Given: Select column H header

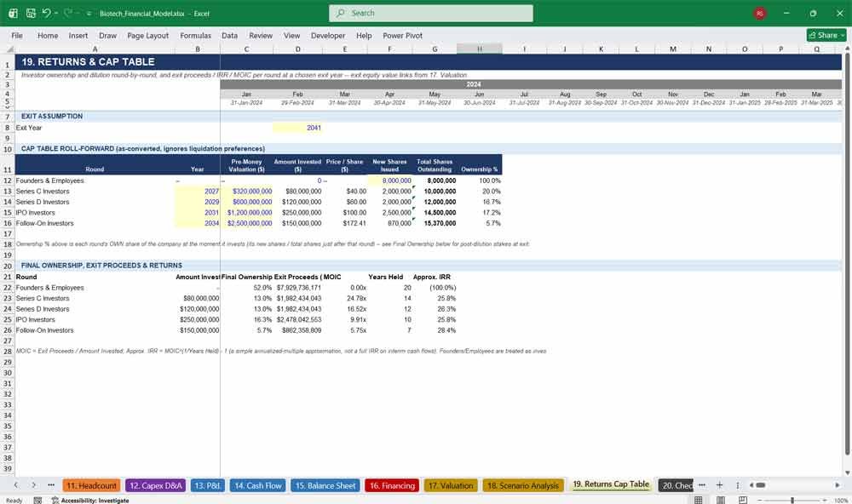Looking at the screenshot, I should coord(479,49).
